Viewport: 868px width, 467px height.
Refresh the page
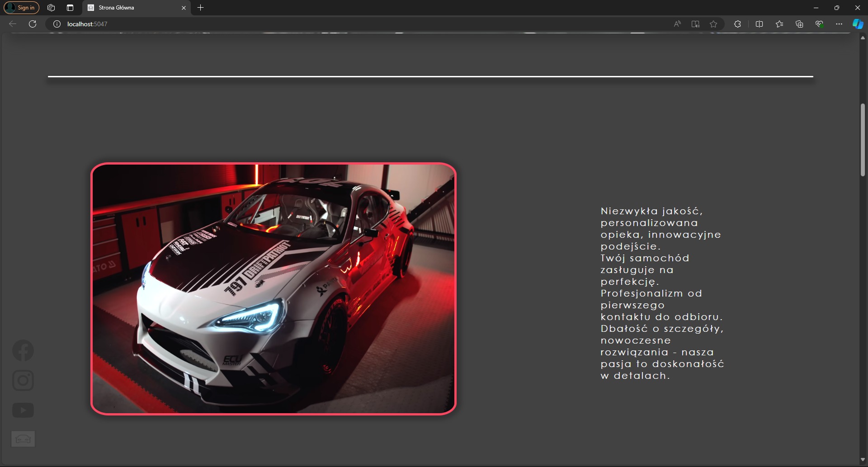click(x=33, y=24)
